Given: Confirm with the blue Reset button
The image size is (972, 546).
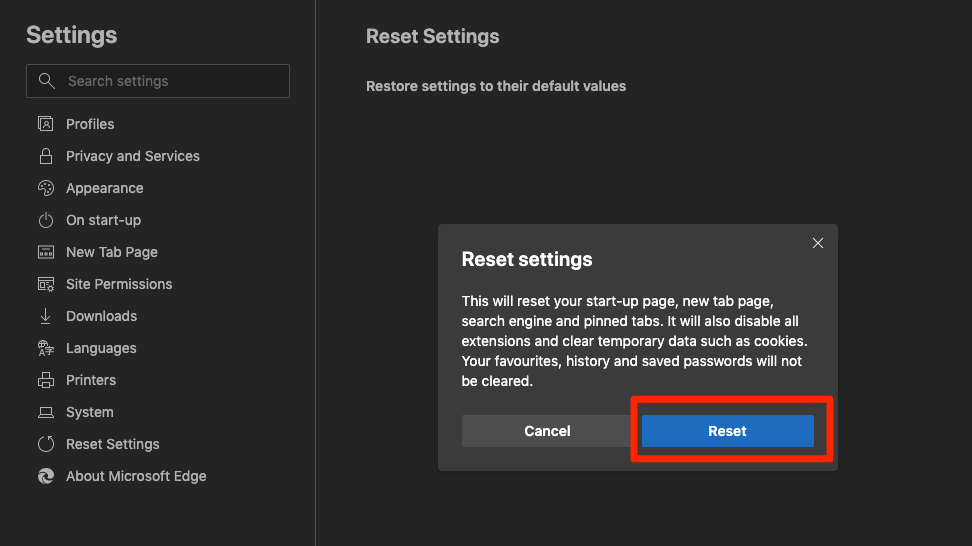Looking at the screenshot, I should [727, 431].
